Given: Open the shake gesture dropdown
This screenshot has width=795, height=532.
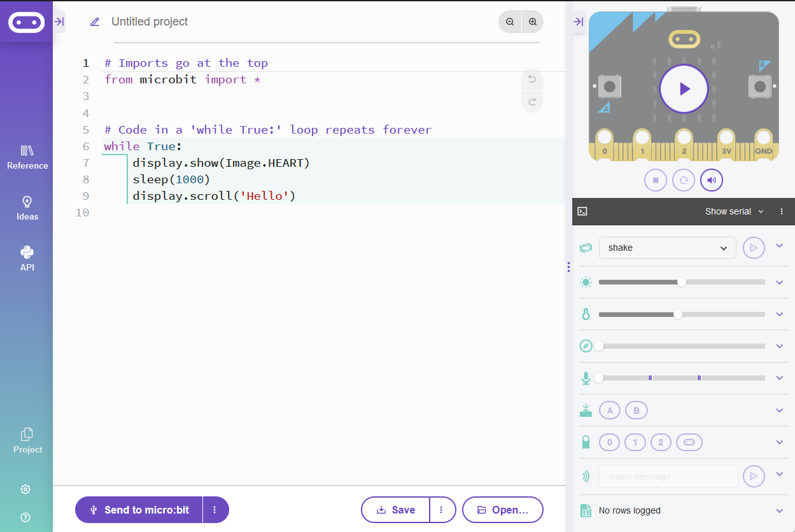Looking at the screenshot, I should tap(667, 248).
